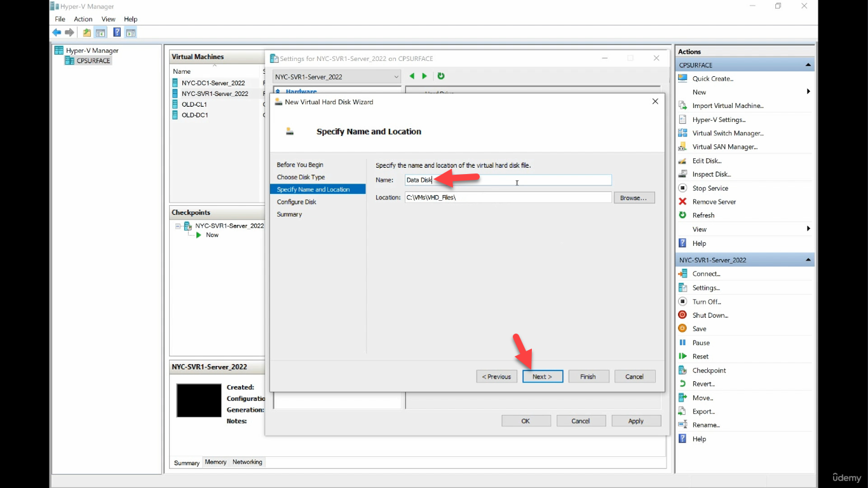Select Configure Disk wizard step
868x488 pixels.
coord(296,202)
